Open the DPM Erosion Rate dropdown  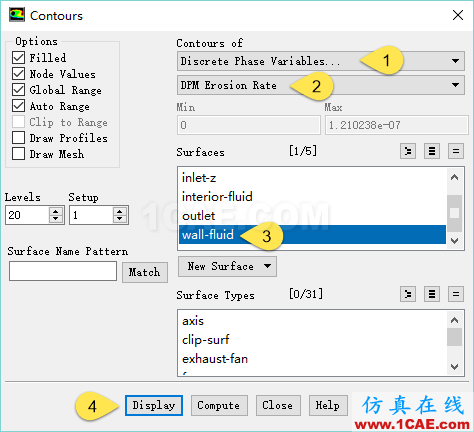[321, 85]
